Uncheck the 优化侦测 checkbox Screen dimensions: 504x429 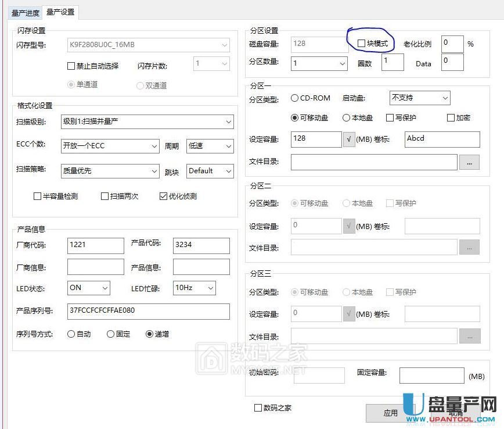click(x=163, y=196)
